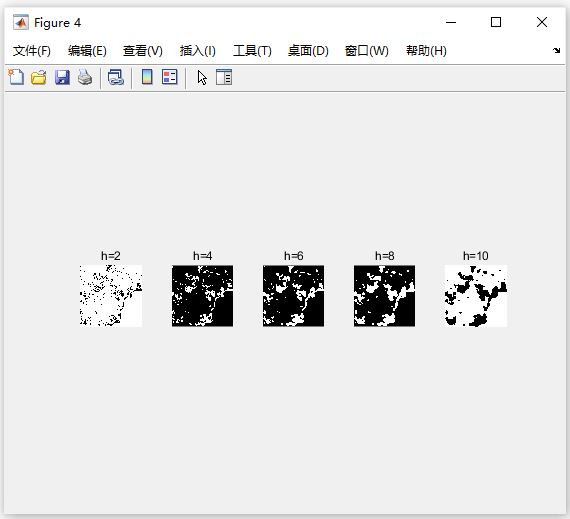The width and height of the screenshot is (570, 519).
Task: Open the 查看(V) menu
Action: point(142,51)
